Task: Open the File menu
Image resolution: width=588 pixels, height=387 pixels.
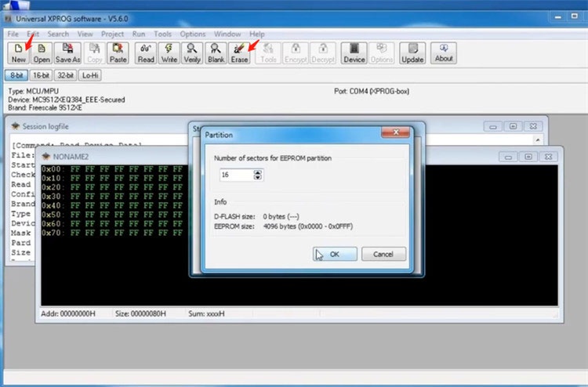Action: point(13,34)
